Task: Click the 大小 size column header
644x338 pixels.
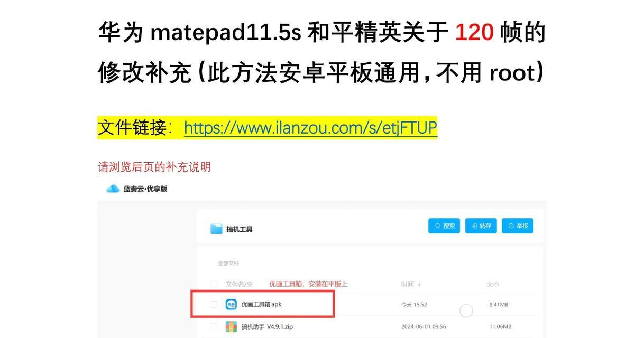Action: click(x=493, y=284)
